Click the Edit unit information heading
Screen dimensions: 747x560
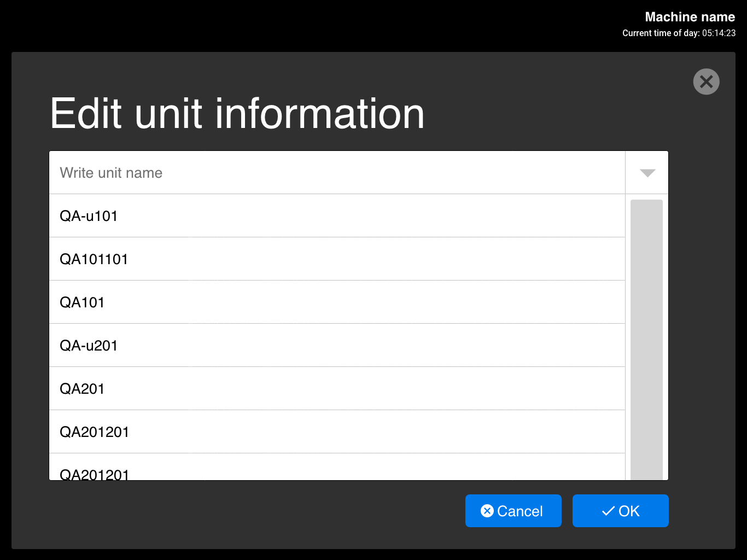pos(237,114)
